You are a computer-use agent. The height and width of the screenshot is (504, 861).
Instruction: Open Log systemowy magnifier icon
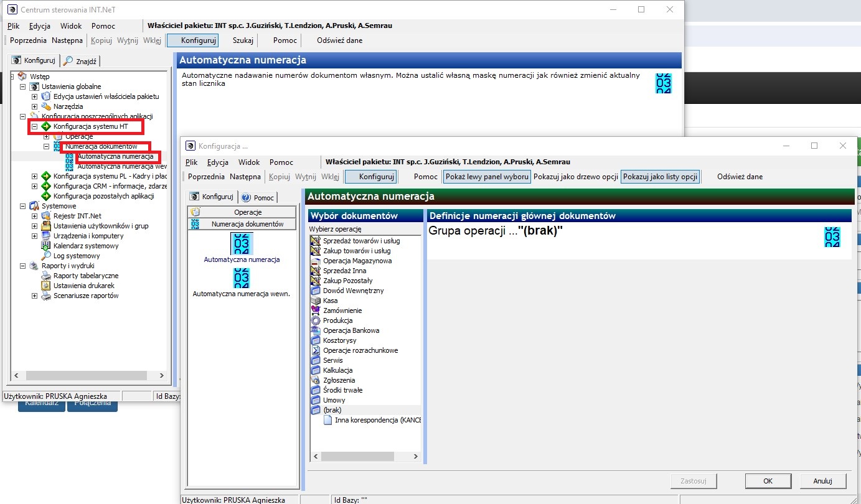coord(46,256)
